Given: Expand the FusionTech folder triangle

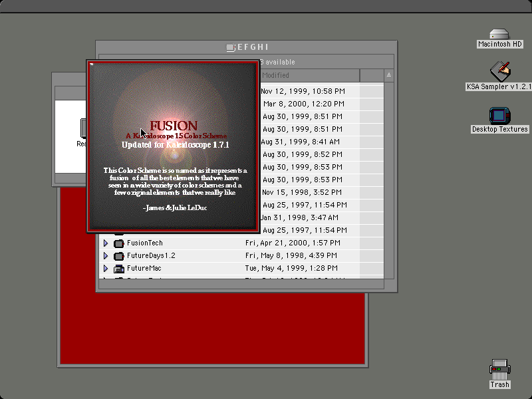Looking at the screenshot, I should point(106,243).
